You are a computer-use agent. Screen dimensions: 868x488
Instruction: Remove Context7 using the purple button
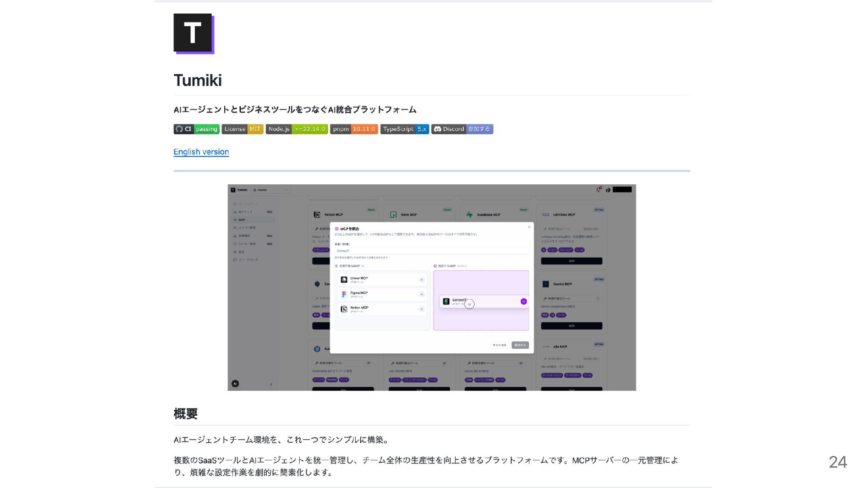(524, 301)
